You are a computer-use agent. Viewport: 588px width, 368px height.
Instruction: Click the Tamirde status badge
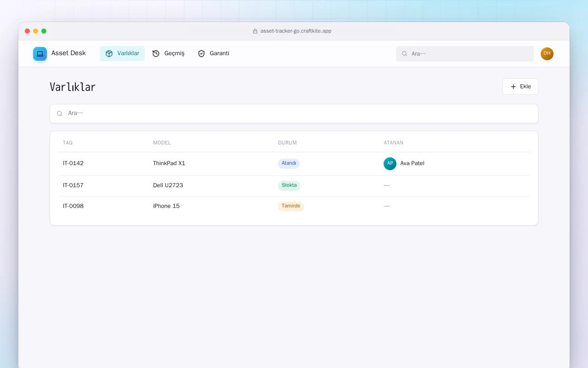291,206
